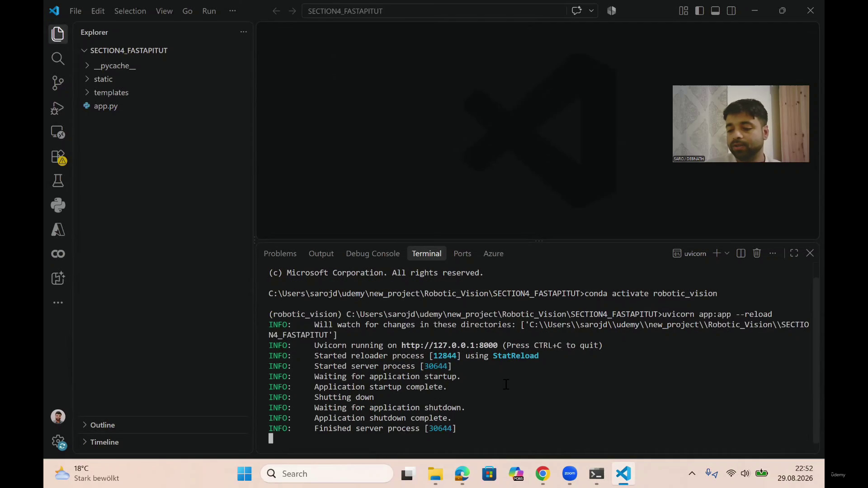868x488 pixels.
Task: Open the Accounts avatar icon
Action: tap(57, 417)
